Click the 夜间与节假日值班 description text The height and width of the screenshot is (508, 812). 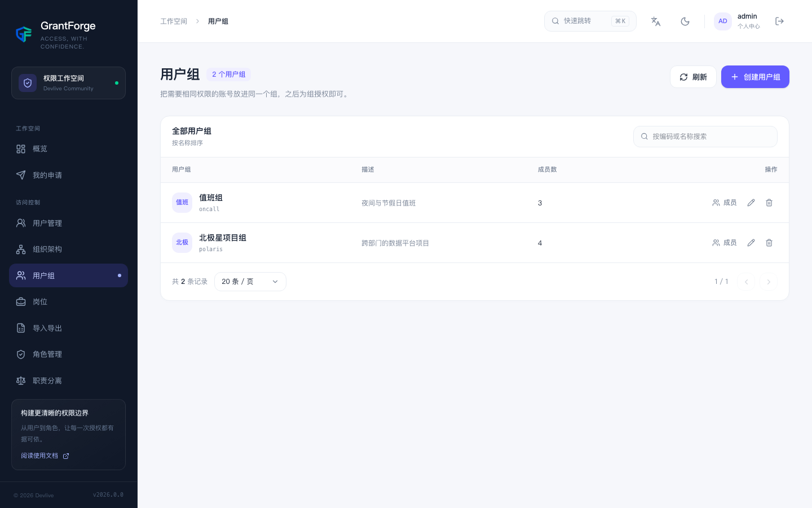[x=389, y=203]
